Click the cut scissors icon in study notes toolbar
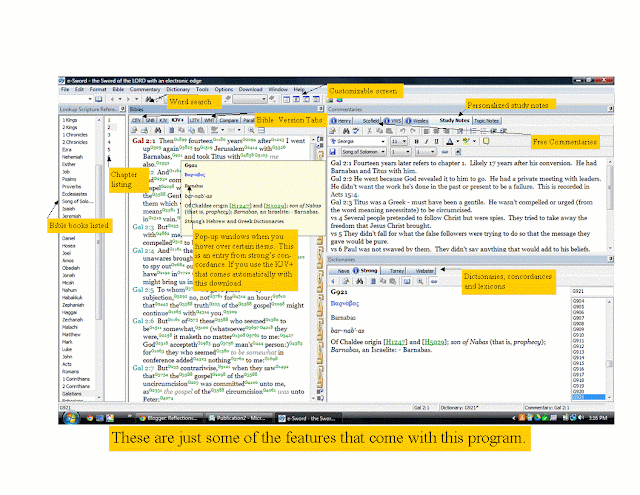 click(369, 131)
